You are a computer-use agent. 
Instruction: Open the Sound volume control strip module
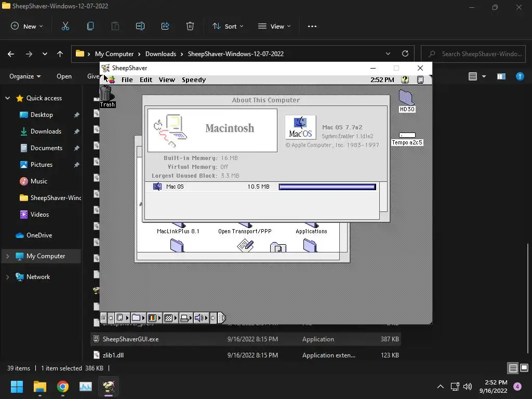click(x=201, y=318)
